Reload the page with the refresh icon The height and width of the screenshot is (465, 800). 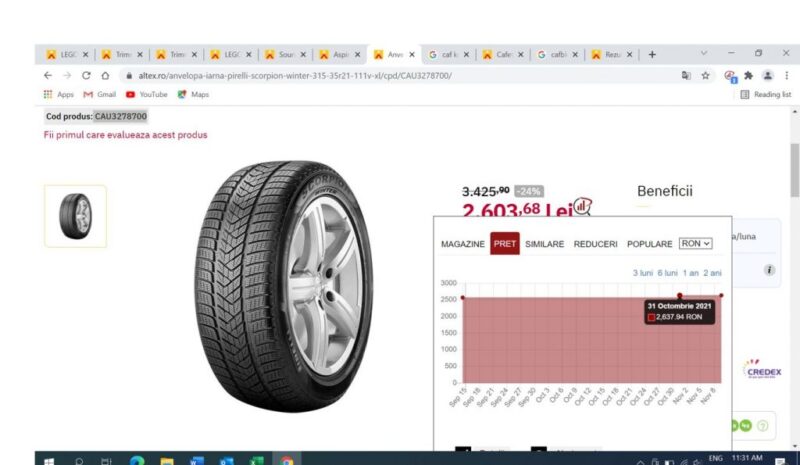click(86, 75)
